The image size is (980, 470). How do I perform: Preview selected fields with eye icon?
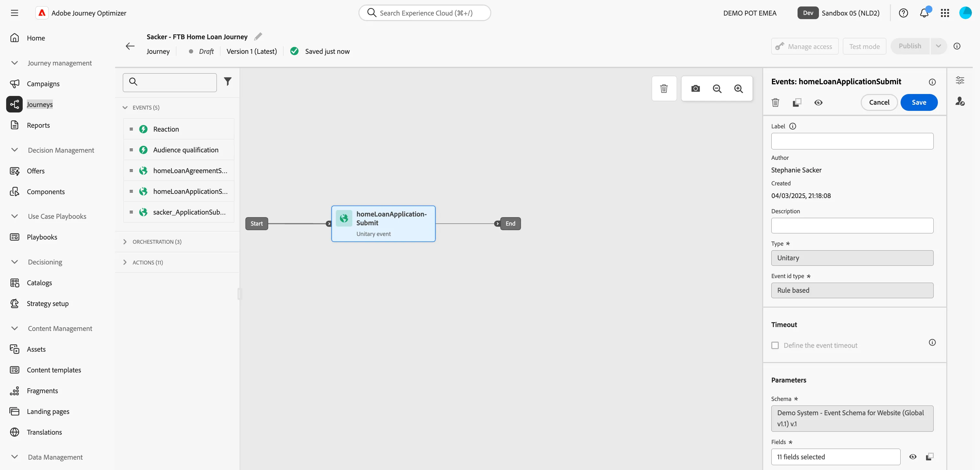[913, 456]
